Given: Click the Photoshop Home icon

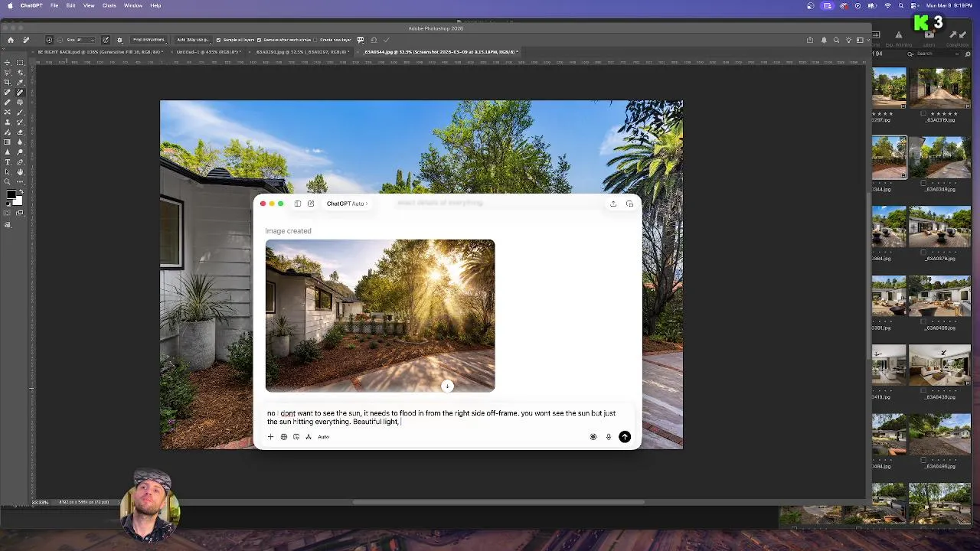Looking at the screenshot, I should (x=11, y=40).
